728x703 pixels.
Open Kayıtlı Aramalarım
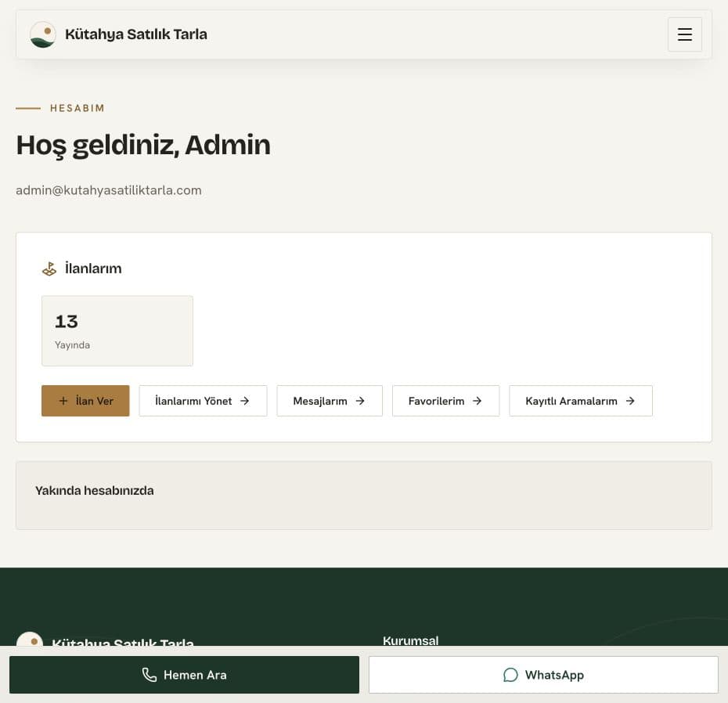(x=581, y=401)
